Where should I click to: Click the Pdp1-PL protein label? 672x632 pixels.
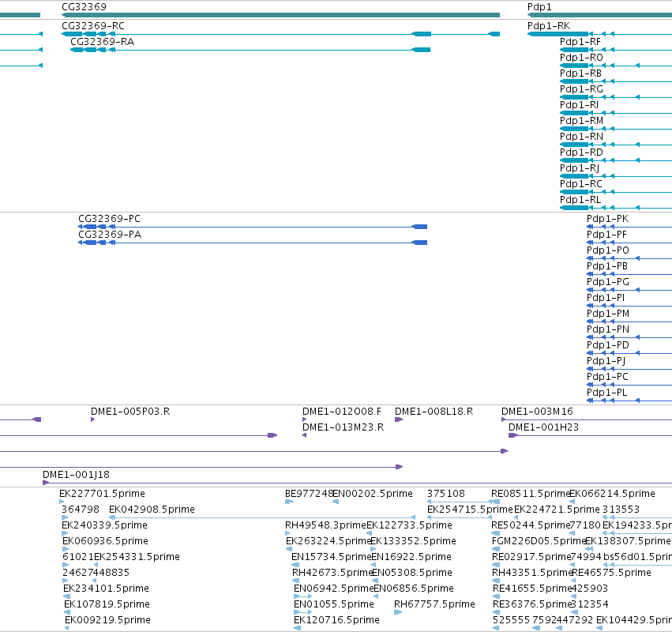click(607, 393)
